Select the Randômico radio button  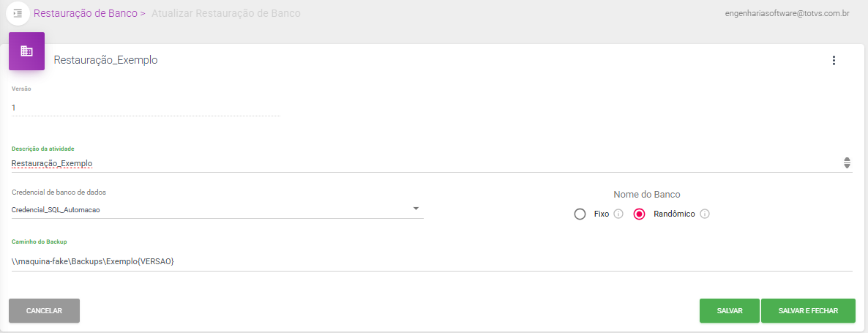pos(639,214)
